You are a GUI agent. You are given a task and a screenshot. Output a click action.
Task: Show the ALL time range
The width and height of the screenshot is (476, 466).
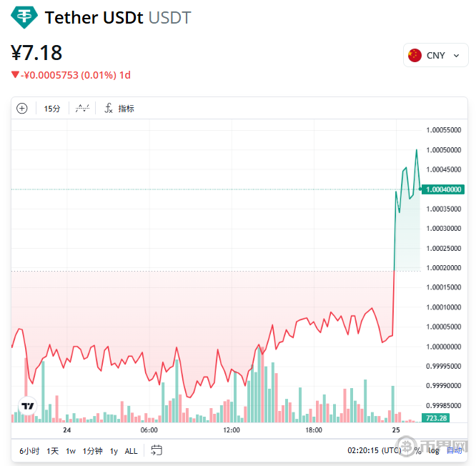(132, 451)
